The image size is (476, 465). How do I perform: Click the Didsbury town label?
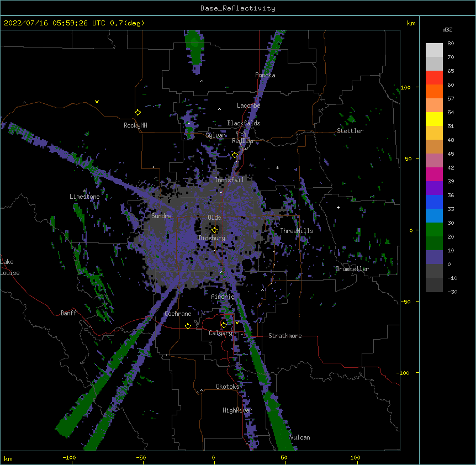click(x=211, y=238)
